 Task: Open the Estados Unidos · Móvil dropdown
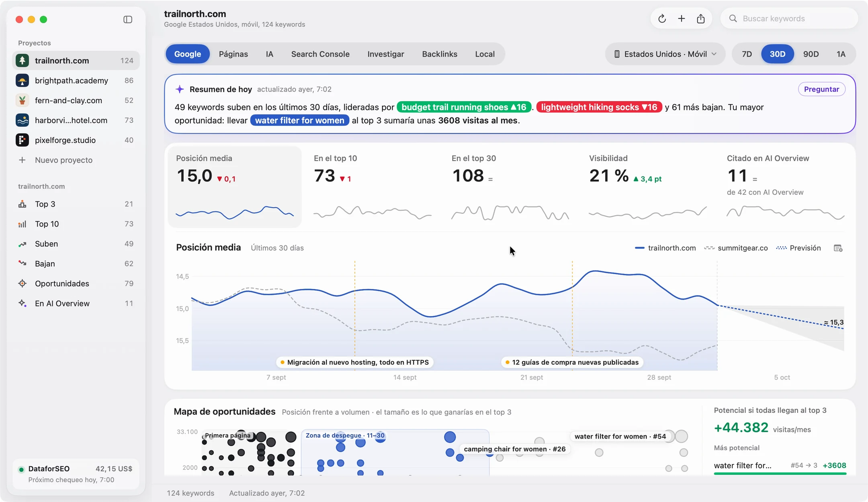coord(665,54)
